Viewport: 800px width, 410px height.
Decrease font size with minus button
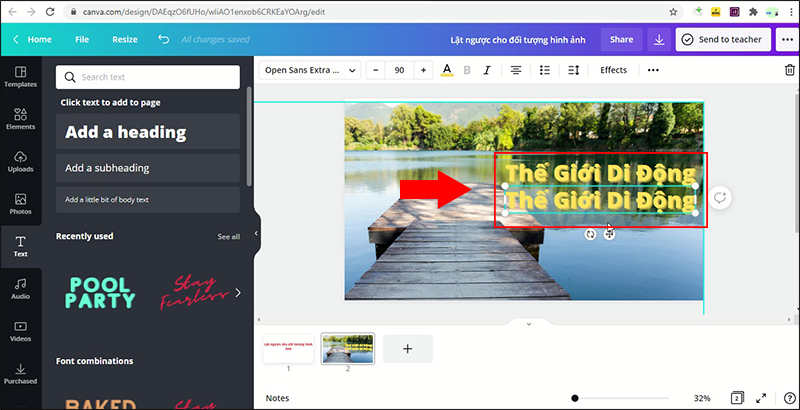[x=376, y=70]
